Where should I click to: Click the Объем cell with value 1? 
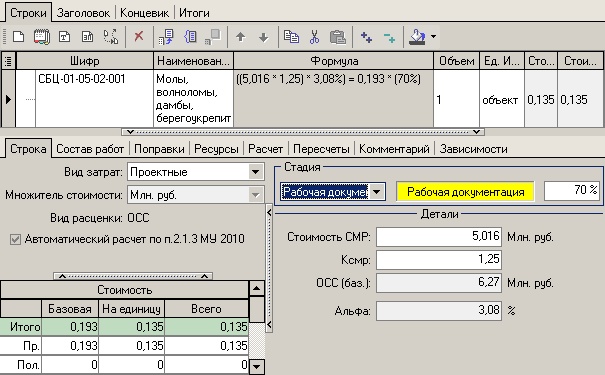[456, 99]
